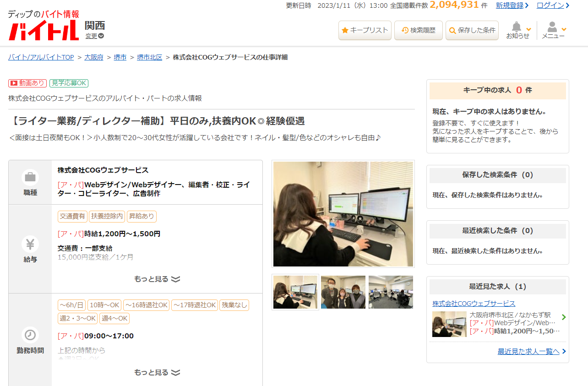Open the 検索履歴 history button
588x386 pixels.
pyautogui.click(x=419, y=30)
